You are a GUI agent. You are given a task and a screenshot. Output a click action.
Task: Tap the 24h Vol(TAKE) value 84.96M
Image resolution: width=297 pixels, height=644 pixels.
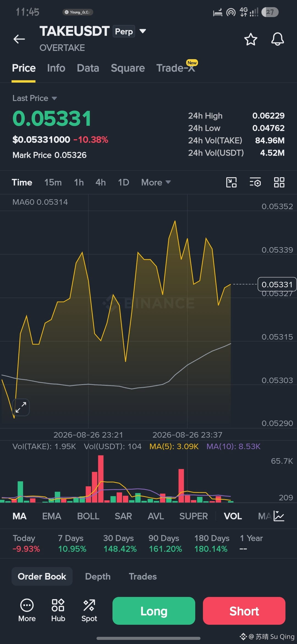(270, 140)
